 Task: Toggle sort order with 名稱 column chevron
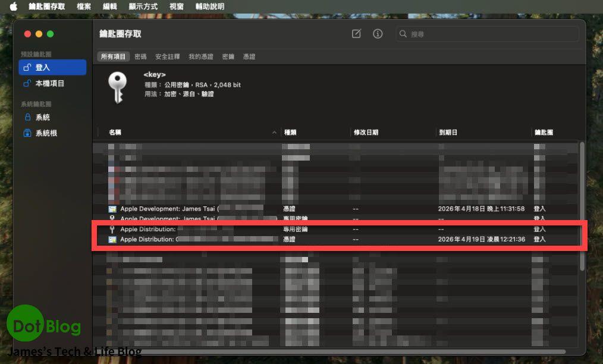(x=274, y=133)
